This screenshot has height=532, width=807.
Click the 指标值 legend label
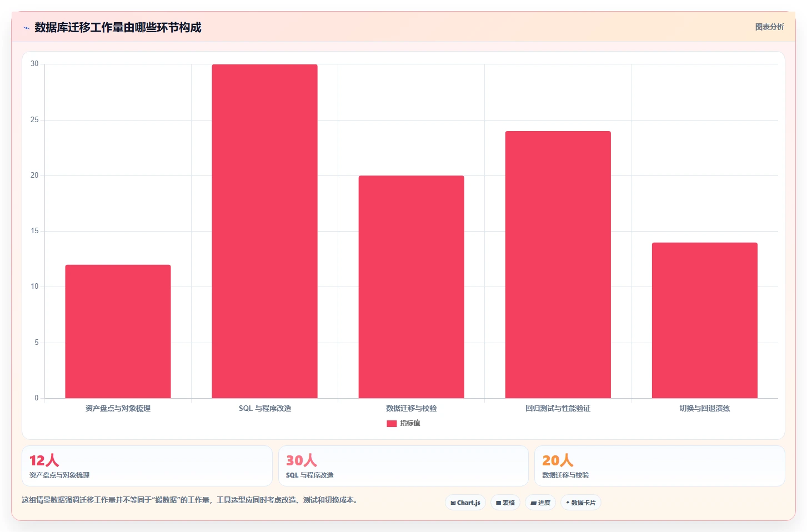pos(410,423)
